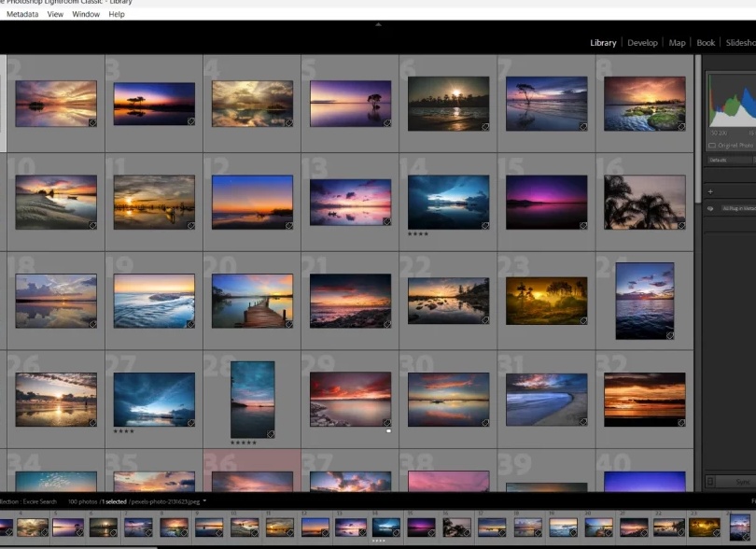Click the 'Excire Search' collection label

pos(39,501)
